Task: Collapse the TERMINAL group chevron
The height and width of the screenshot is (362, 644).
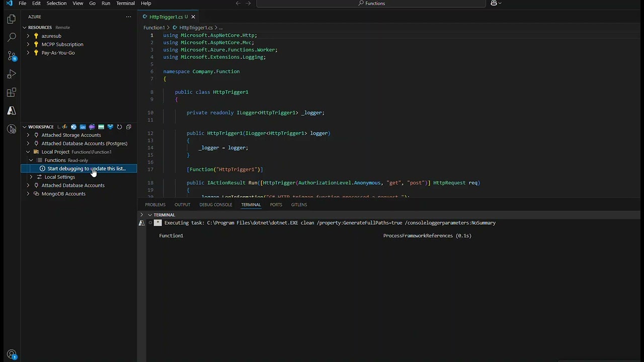Action: (149, 215)
